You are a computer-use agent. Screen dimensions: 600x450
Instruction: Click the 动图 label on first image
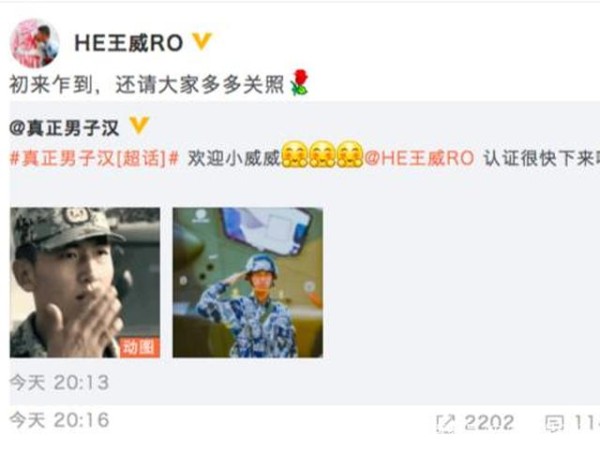coord(140,347)
